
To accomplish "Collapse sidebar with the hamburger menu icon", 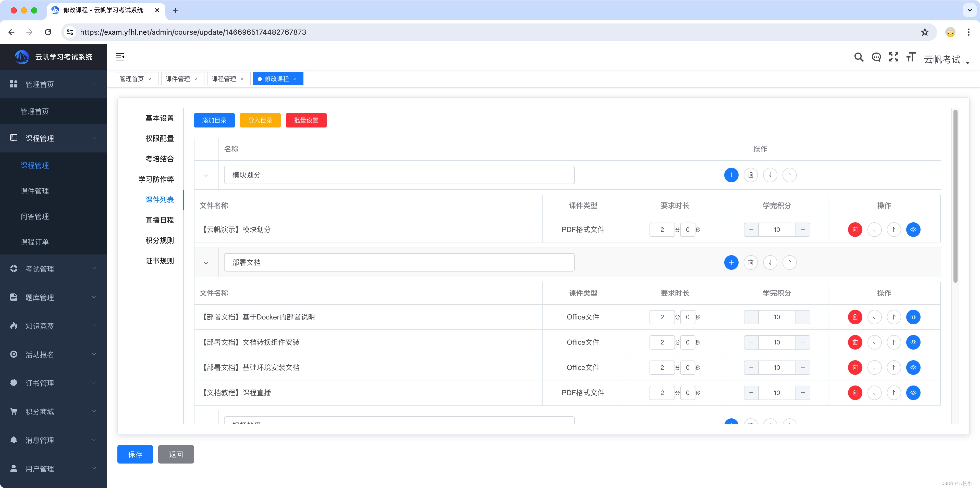I will 120,57.
